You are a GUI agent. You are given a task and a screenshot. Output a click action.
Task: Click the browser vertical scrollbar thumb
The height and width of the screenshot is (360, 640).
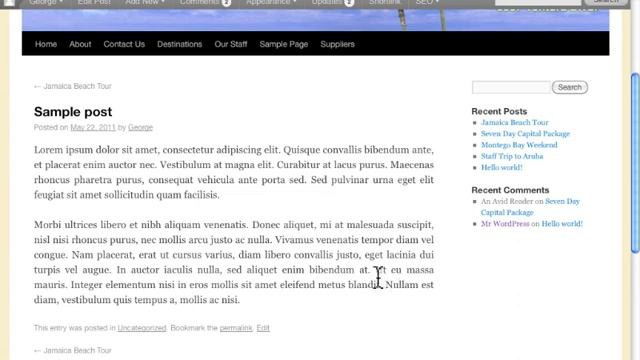coord(635,163)
